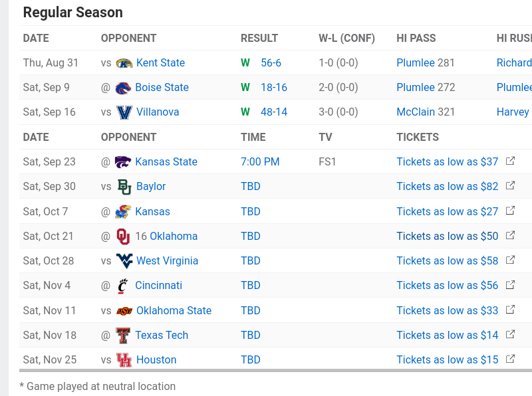Click the Texas Tech logo
This screenshot has width=532, height=396.
click(123, 336)
